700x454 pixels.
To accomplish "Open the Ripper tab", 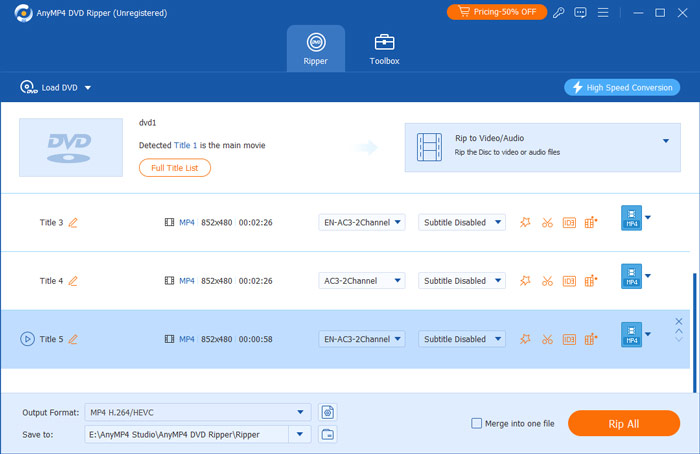I will tap(316, 49).
